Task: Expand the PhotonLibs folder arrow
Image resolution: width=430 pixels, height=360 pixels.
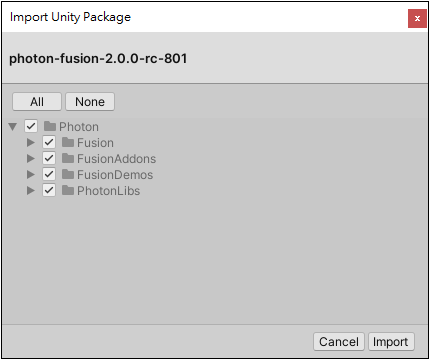Action: coord(31,190)
